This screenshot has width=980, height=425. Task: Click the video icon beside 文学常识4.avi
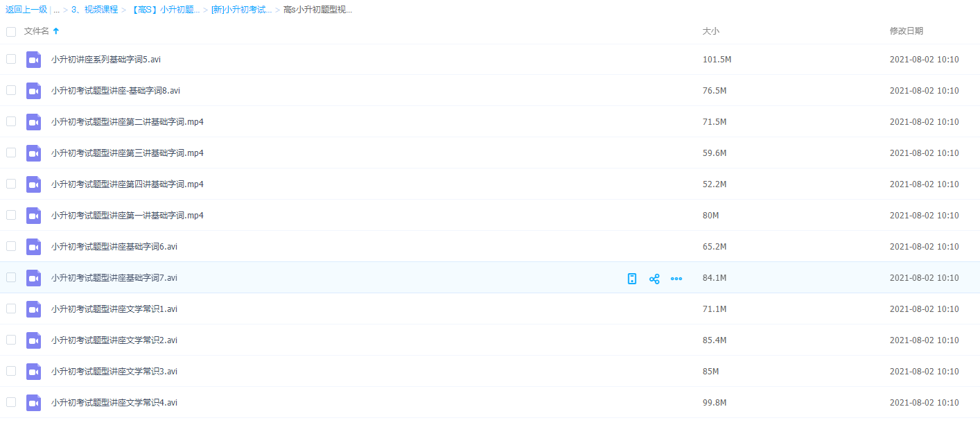click(x=34, y=403)
